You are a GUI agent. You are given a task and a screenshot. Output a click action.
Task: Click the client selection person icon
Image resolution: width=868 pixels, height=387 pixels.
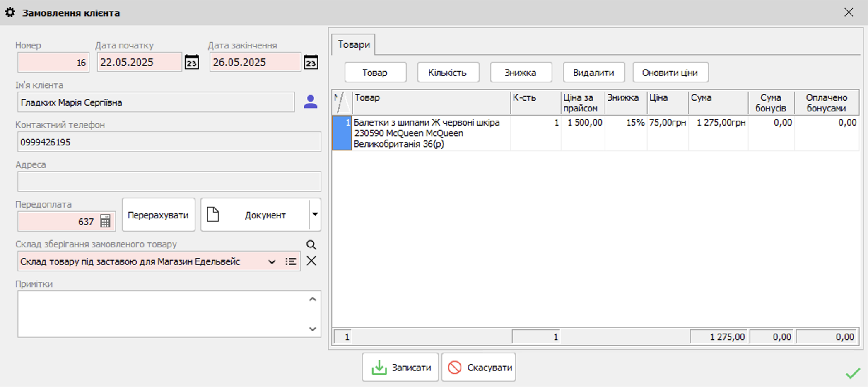click(x=310, y=102)
